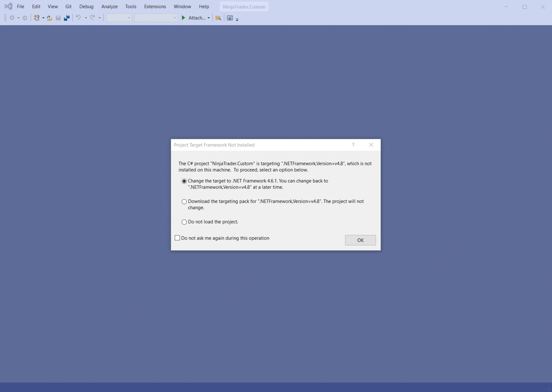
Task: Click the Visual Studio logo icon
Action: click(x=9, y=6)
